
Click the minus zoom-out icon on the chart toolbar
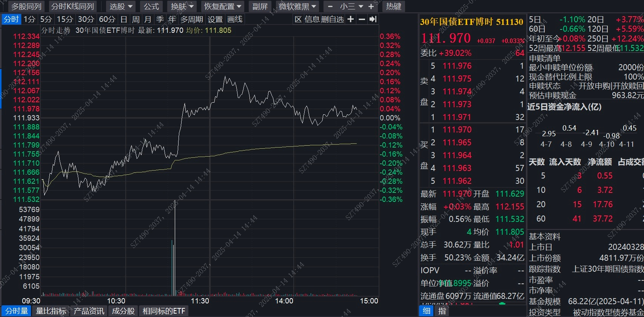[362, 19]
